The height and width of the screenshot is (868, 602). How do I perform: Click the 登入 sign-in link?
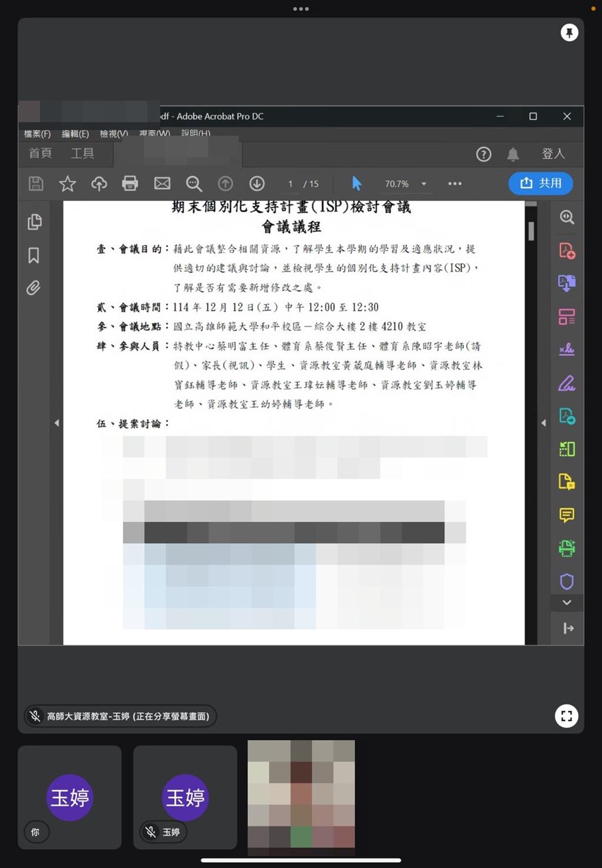click(553, 154)
